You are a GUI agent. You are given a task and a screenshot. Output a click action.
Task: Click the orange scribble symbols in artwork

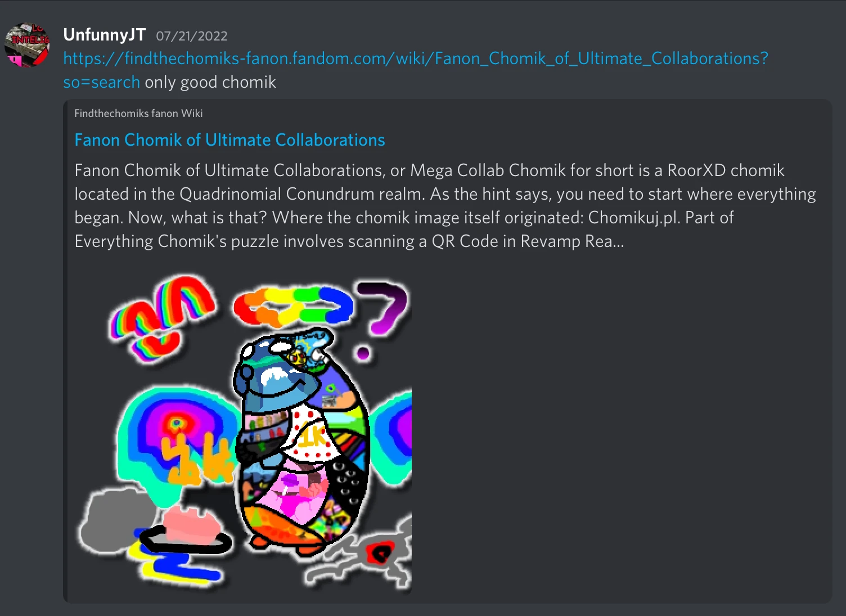197,457
